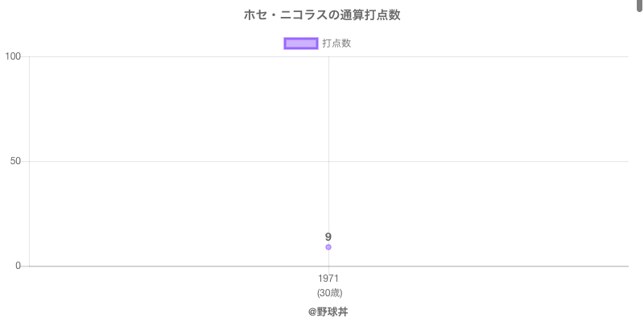The width and height of the screenshot is (644, 322).
Task: Select the 1971 x-axis year label
Action: point(328,279)
